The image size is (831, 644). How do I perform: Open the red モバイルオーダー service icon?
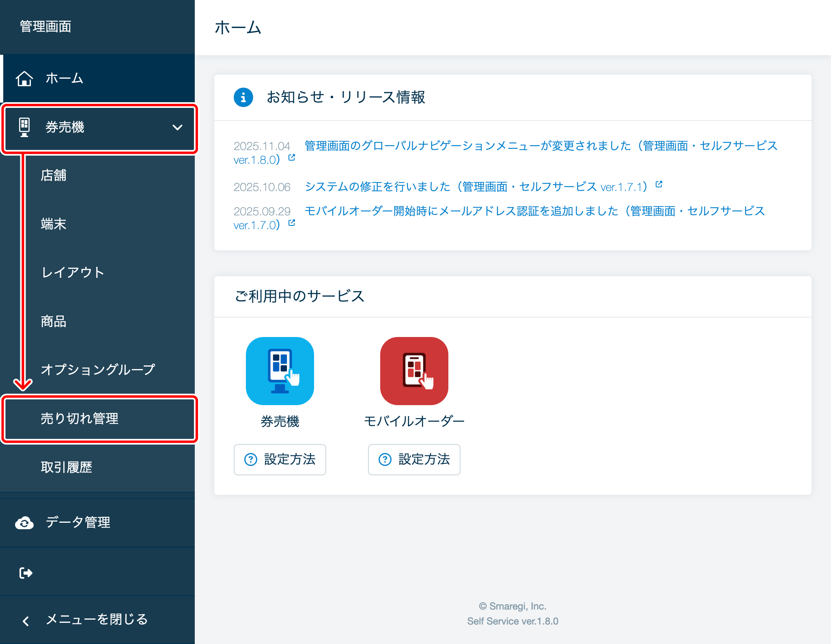pyautogui.click(x=414, y=371)
